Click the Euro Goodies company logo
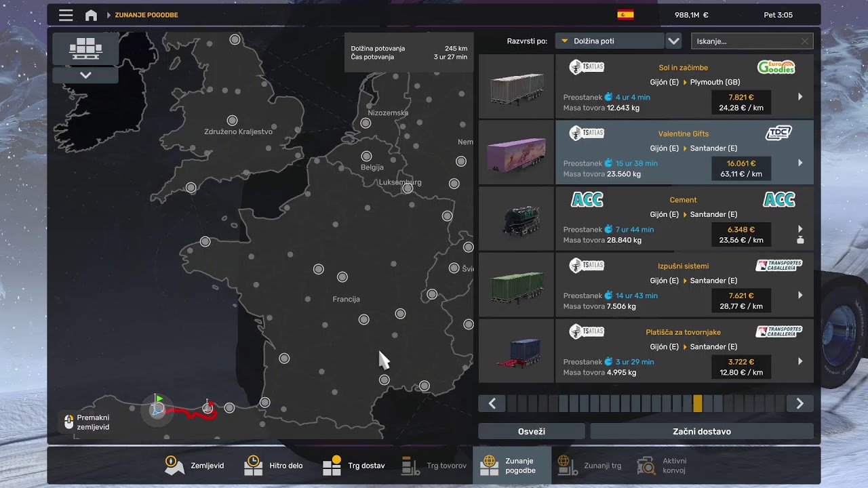This screenshot has height=488, width=868. point(776,67)
